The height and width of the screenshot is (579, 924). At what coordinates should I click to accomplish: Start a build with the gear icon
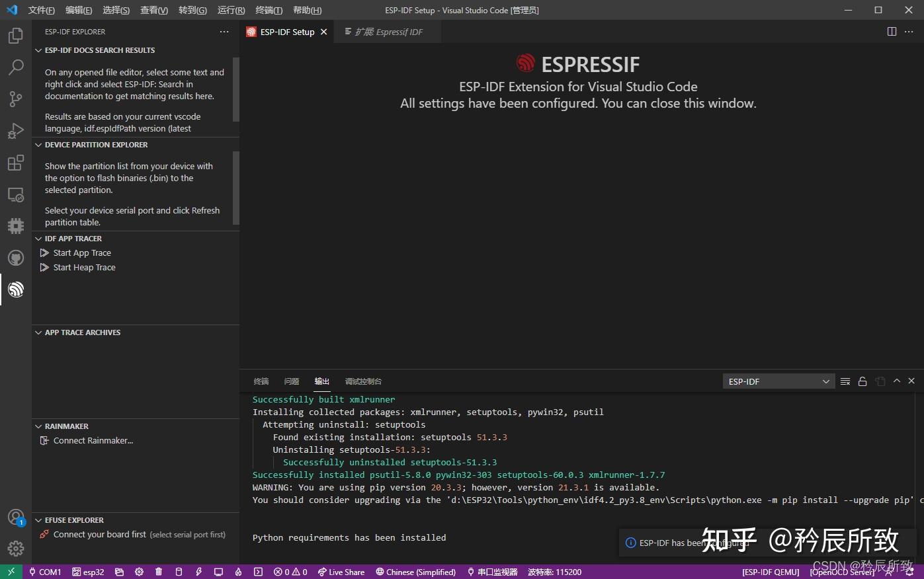point(139,572)
